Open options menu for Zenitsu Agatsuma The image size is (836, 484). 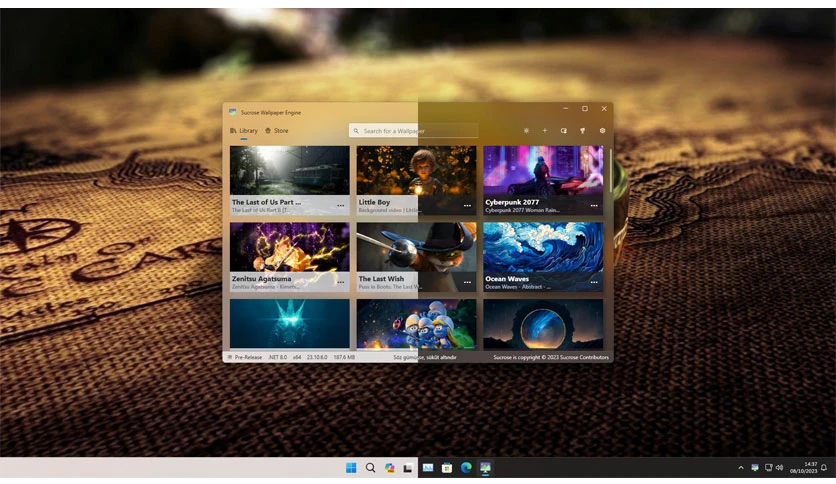coord(341,282)
